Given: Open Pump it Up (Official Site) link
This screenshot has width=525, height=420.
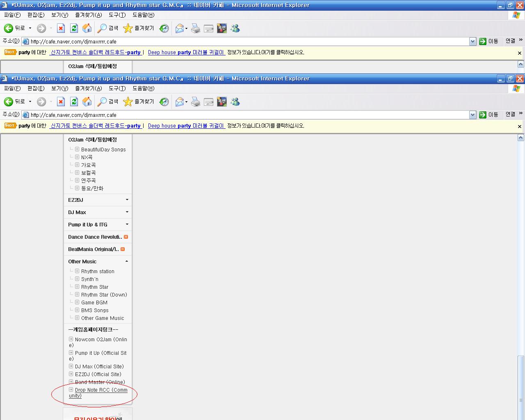Looking at the screenshot, I should (x=98, y=356).
